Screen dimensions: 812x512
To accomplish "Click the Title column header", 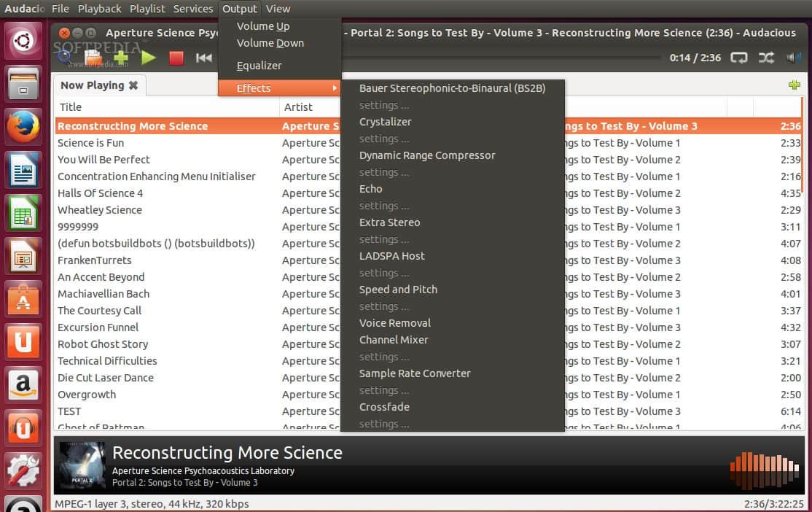I will (x=71, y=107).
